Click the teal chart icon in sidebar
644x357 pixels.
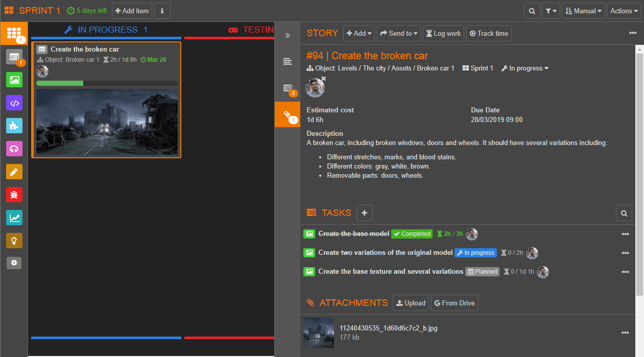[14, 218]
